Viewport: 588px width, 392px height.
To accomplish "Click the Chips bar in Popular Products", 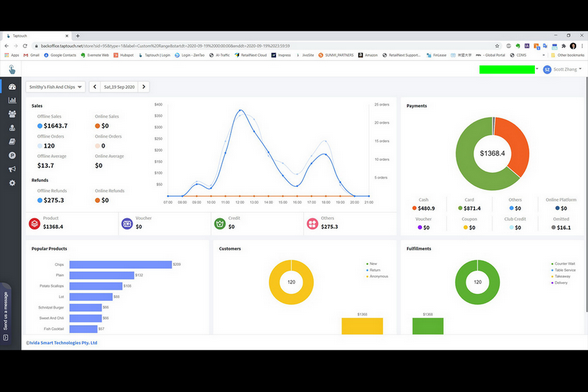I will coord(120,264).
